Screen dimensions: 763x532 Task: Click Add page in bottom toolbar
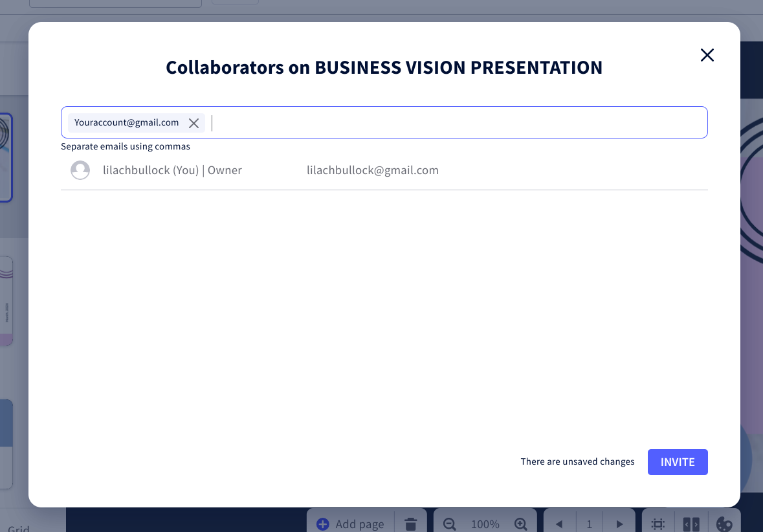point(350,524)
